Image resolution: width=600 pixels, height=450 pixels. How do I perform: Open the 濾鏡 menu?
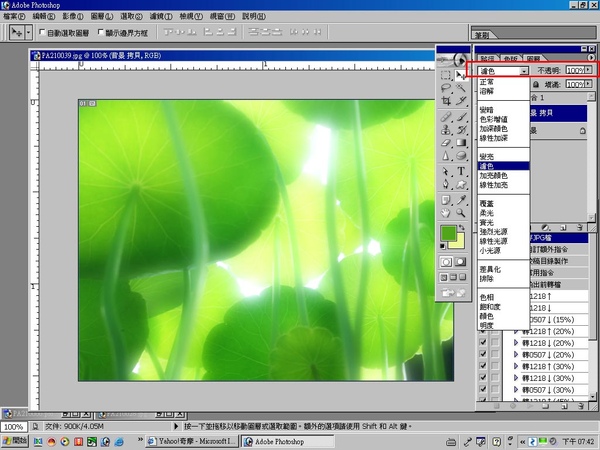click(x=161, y=16)
